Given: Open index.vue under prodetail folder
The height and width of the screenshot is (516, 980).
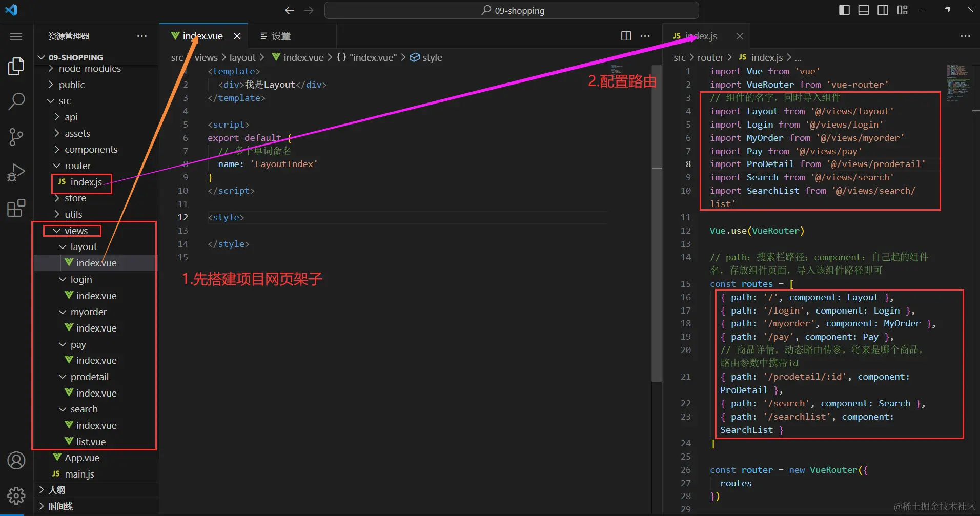Looking at the screenshot, I should point(96,394).
